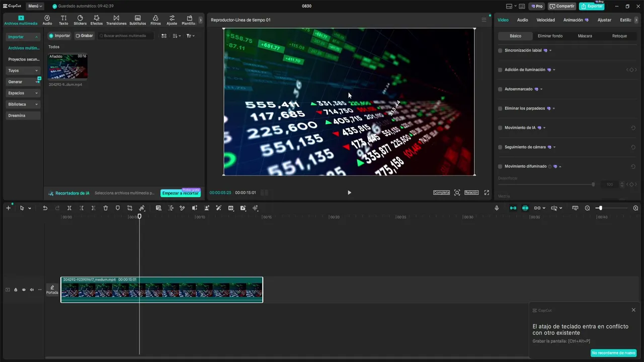The width and height of the screenshot is (644, 362).
Task: Mute the video track speaker icon
Action: [x=32, y=290]
